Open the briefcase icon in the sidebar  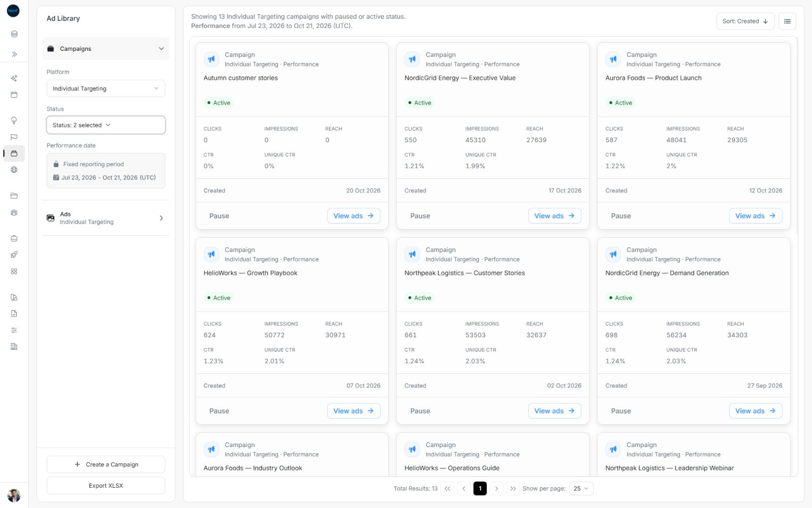(x=14, y=238)
